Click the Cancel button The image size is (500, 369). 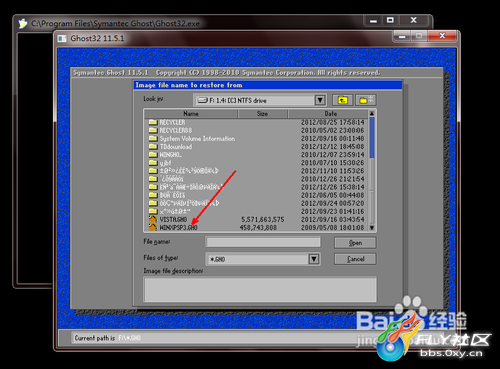[x=355, y=259]
